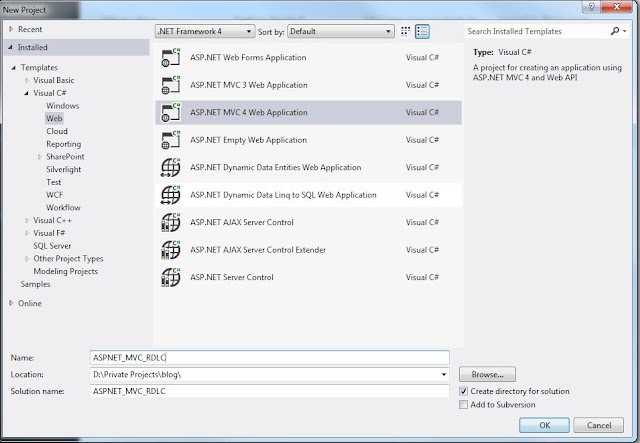Expand the Visual Basic node

(27, 80)
